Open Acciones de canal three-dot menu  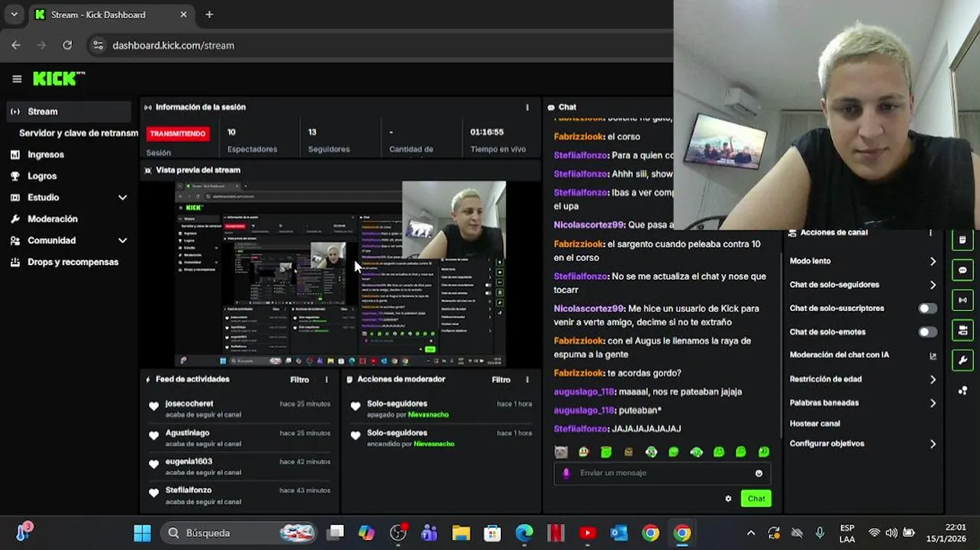[x=930, y=232]
